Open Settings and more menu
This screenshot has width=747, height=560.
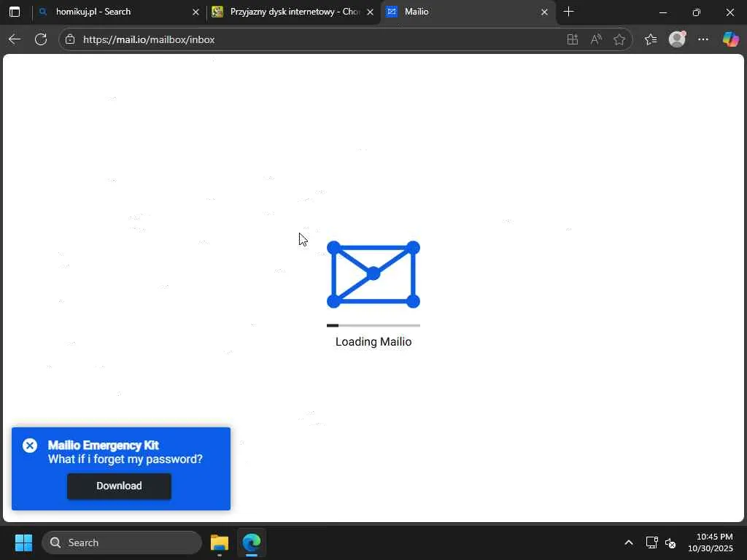pyautogui.click(x=703, y=39)
